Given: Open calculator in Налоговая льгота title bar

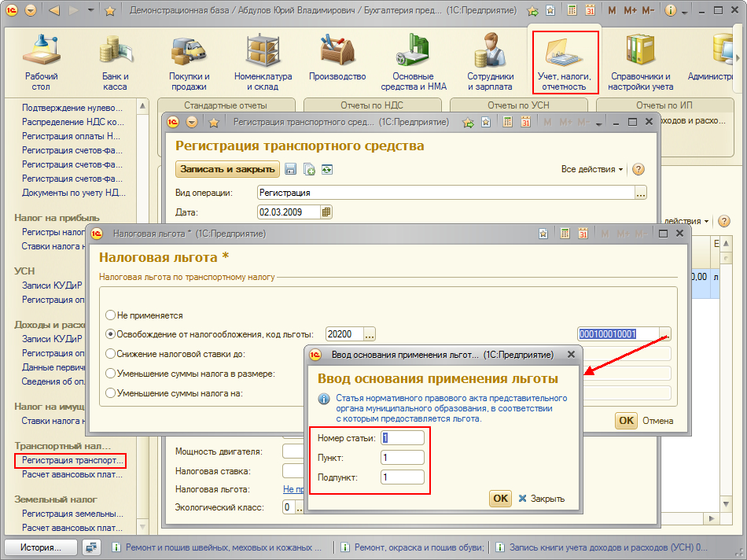Looking at the screenshot, I should click(x=565, y=234).
